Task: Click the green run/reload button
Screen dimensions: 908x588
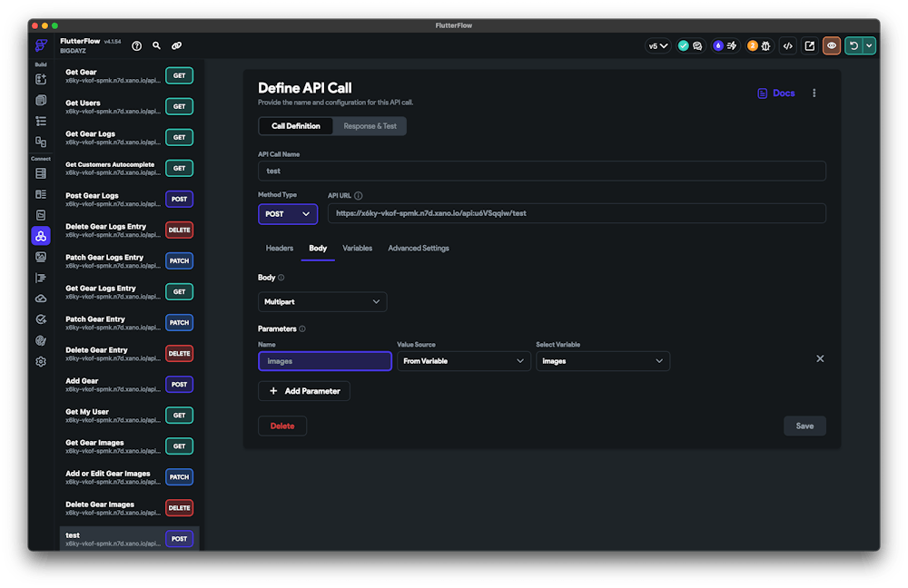Action: tap(854, 45)
